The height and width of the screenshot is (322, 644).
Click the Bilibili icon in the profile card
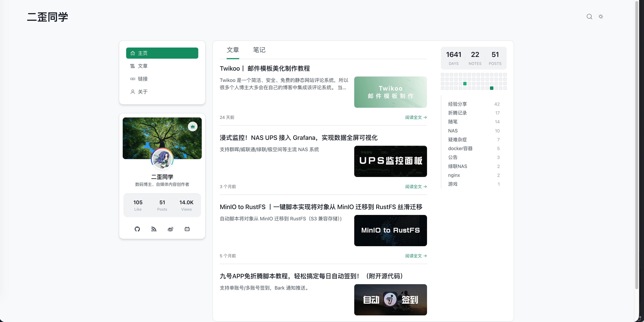pyautogui.click(x=187, y=229)
